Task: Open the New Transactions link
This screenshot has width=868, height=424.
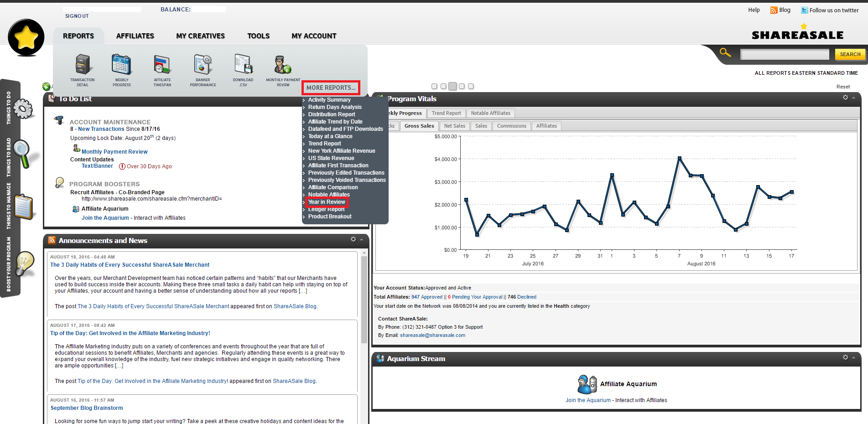Action: coord(101,129)
